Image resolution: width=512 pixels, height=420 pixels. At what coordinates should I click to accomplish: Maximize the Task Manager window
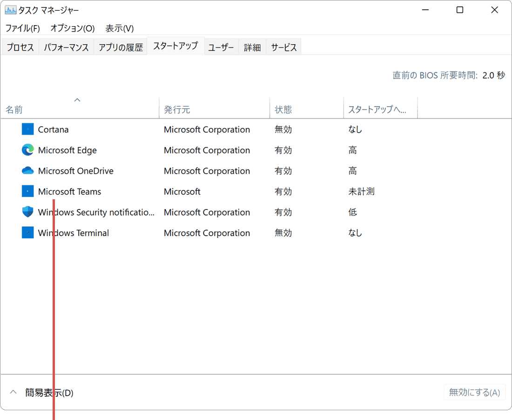point(460,10)
